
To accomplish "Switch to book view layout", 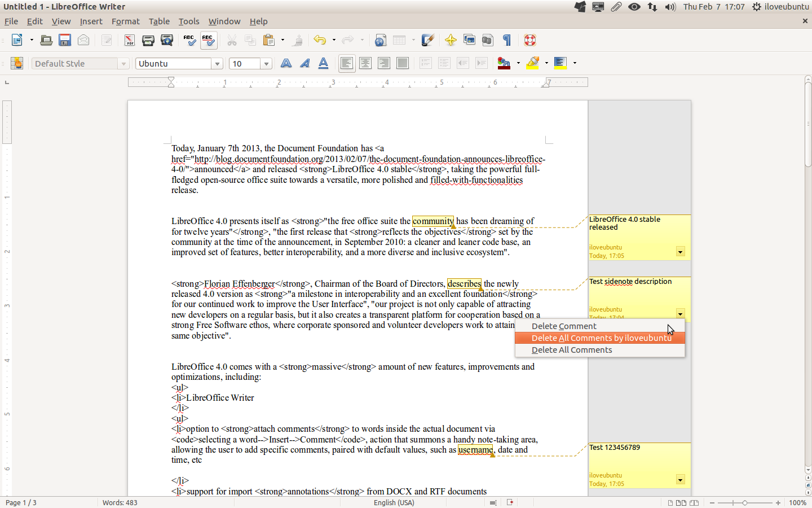I will [x=694, y=502].
